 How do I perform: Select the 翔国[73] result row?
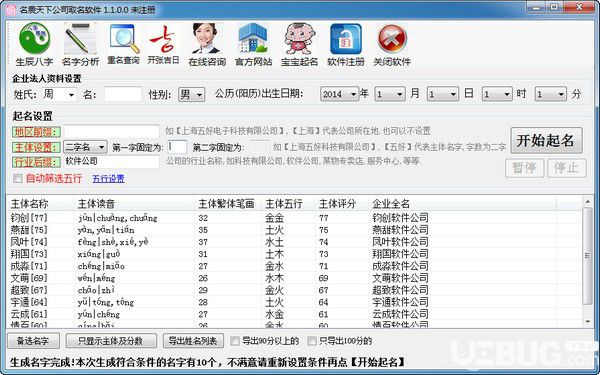coord(295,254)
